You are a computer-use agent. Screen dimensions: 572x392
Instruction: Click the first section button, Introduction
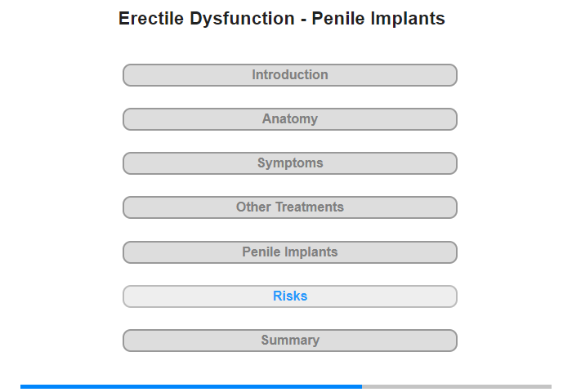(x=289, y=75)
